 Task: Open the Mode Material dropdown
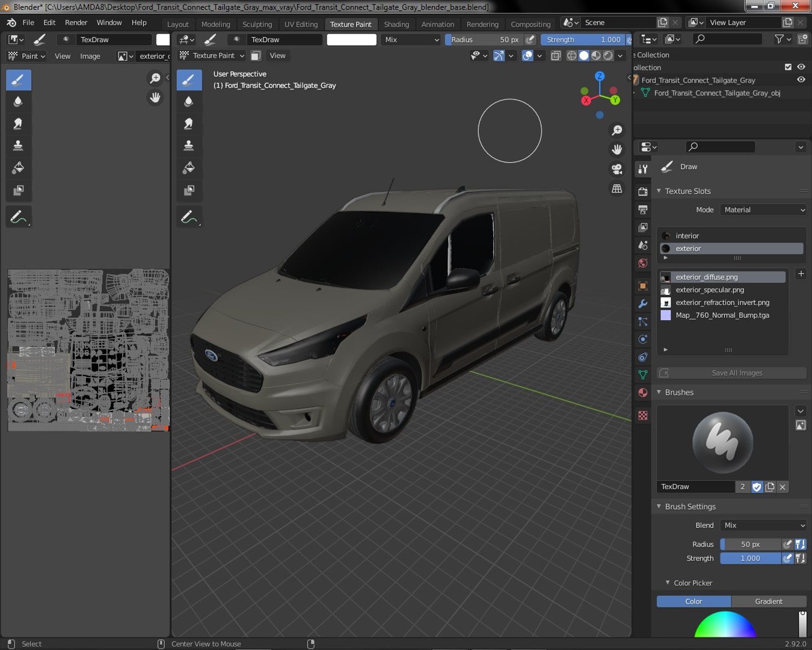point(763,210)
